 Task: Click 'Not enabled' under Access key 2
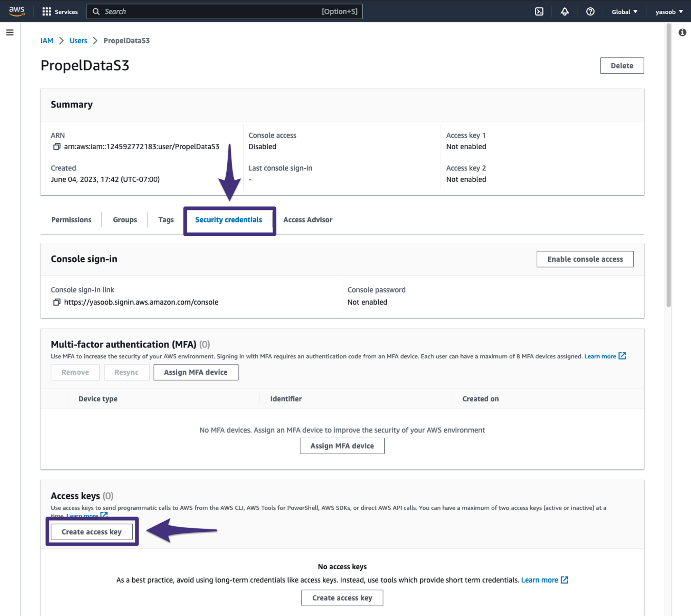[x=466, y=179]
